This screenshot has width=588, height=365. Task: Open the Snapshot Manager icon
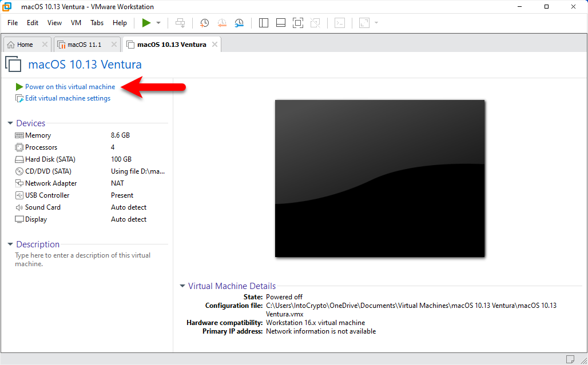[x=239, y=23]
